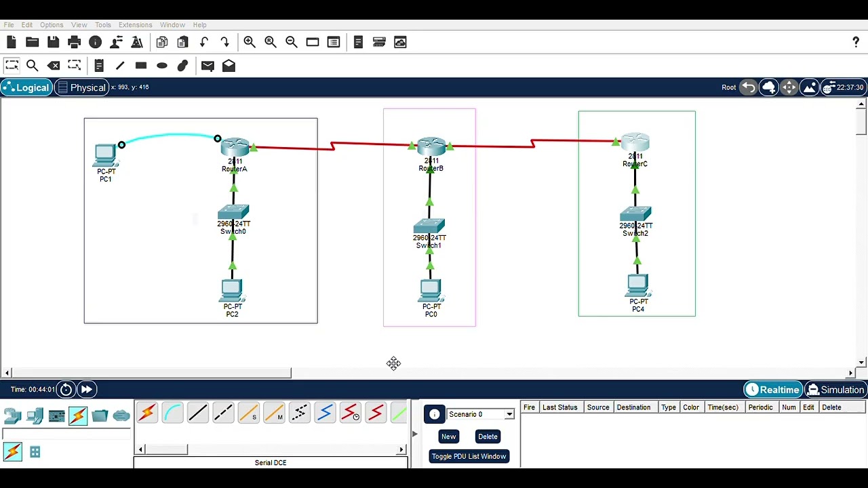The height and width of the screenshot is (488, 868).
Task: Click the Paste icon
Action: click(182, 42)
